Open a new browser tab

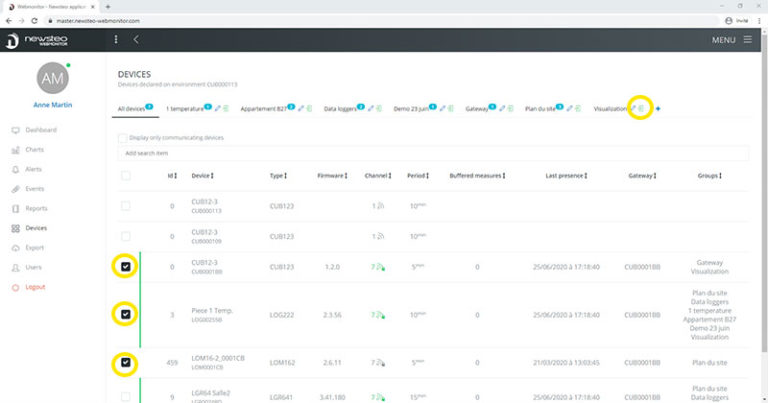(108, 7)
